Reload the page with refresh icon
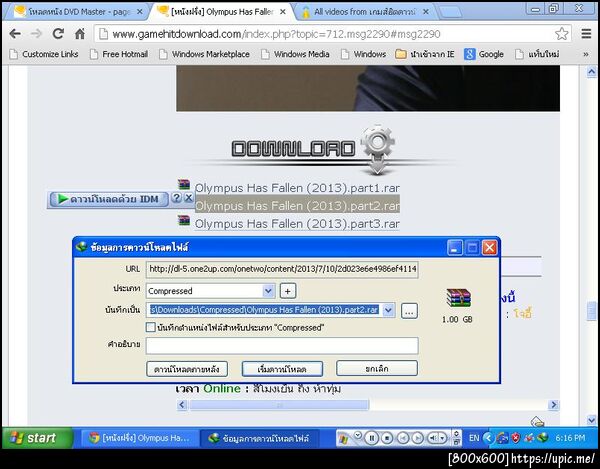600x469 pixels. (x=58, y=34)
